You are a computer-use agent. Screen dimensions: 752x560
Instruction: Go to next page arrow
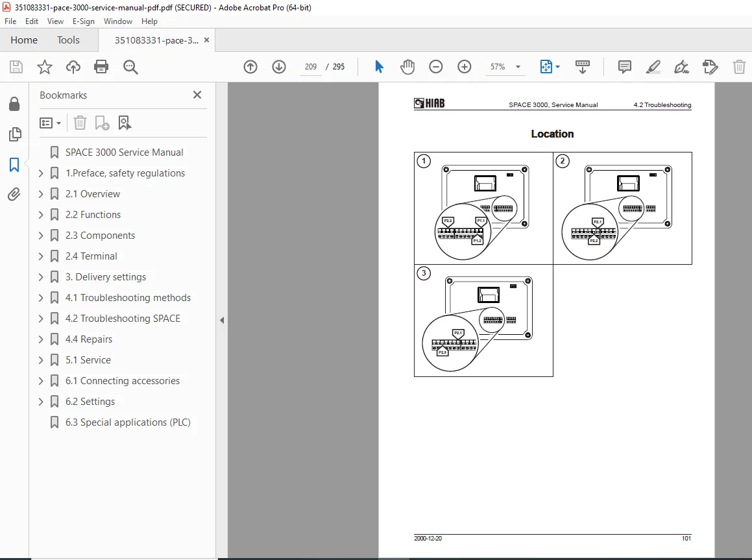[278, 67]
